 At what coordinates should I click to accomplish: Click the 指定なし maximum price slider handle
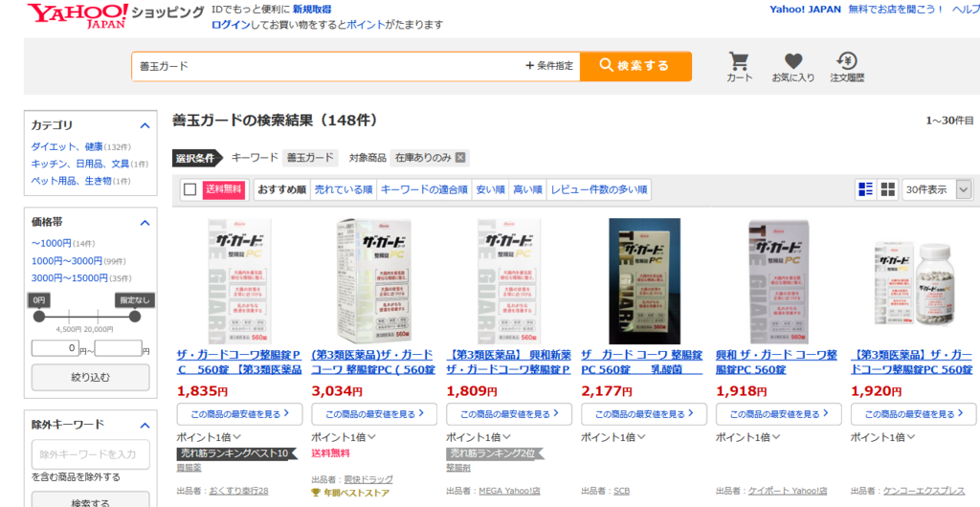pos(134,317)
